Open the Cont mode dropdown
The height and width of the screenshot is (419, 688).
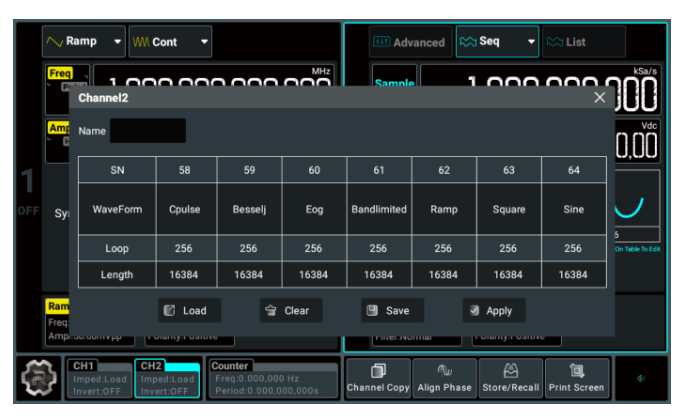170,42
